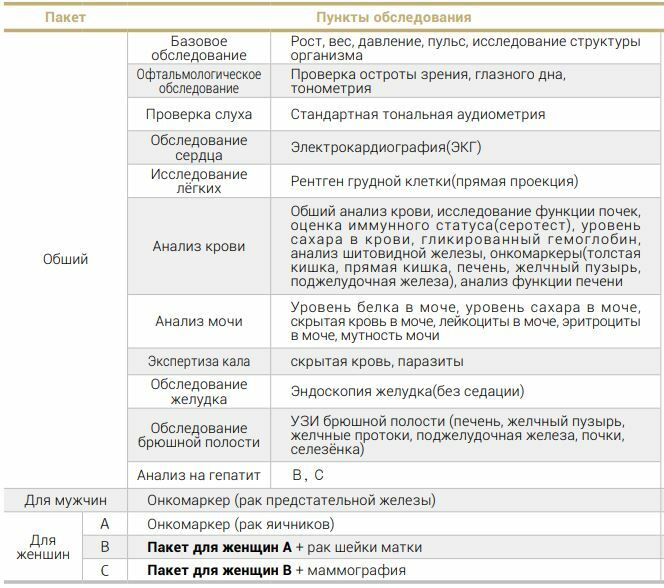Select the 'Анализ на гепатит' cell
Viewport: 664px width, 588px height.
click(x=199, y=475)
